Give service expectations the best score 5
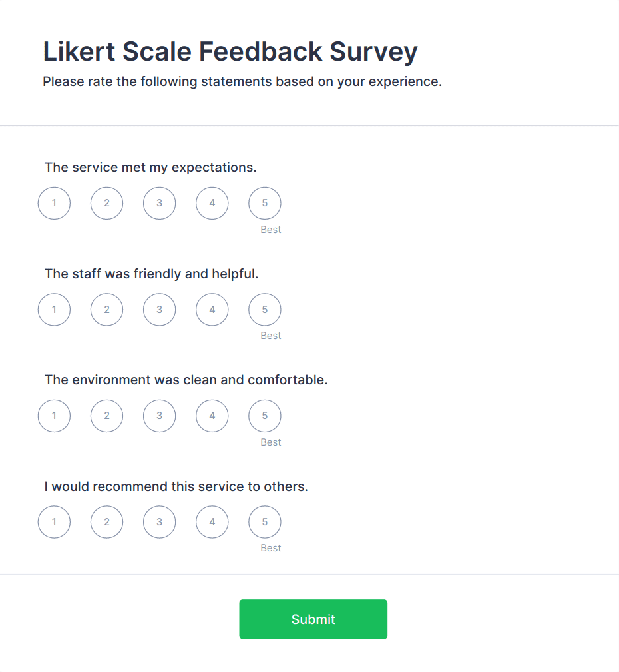Screen dimensions: 619x672 click(265, 203)
